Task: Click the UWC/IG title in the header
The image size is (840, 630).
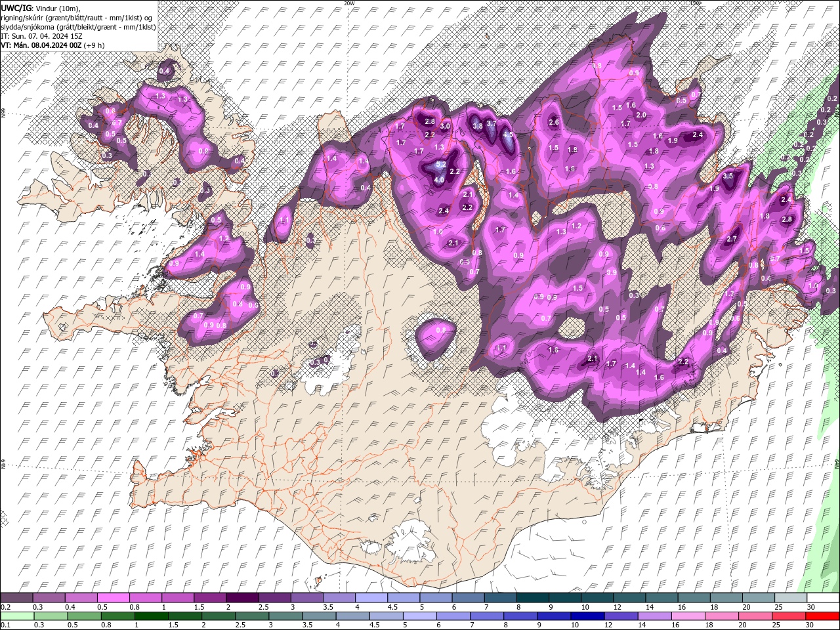Action: [16, 7]
